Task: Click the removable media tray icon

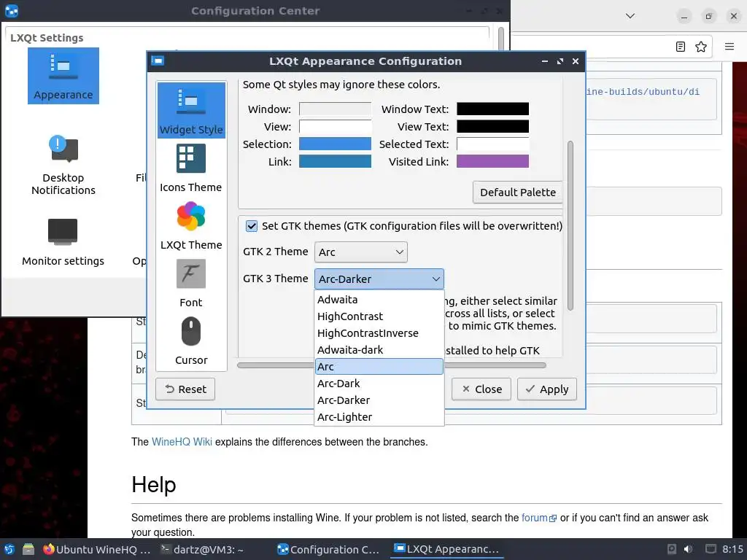Action: click(672, 549)
